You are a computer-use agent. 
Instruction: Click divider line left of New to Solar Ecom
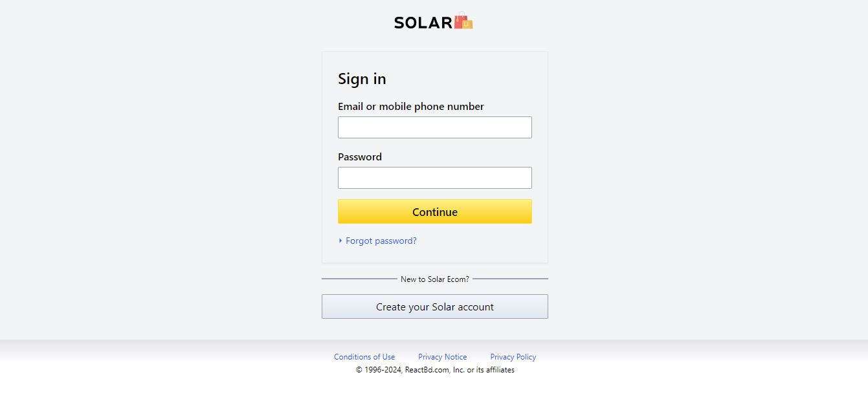[359, 279]
